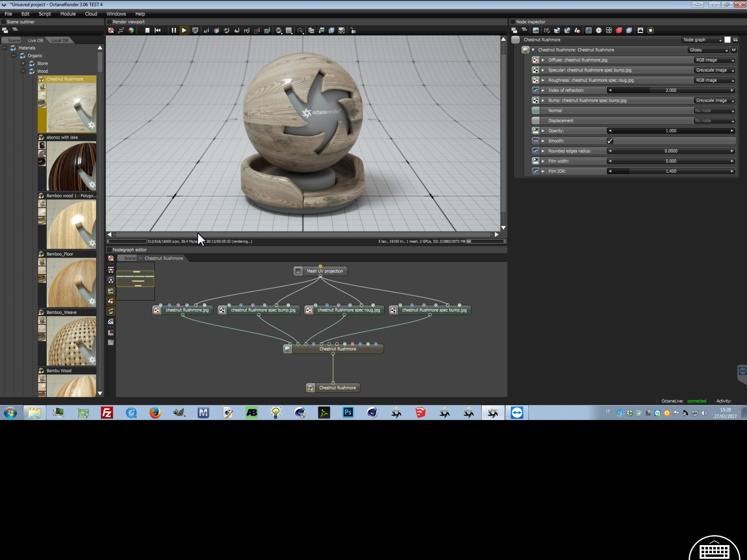
Task: Select the white balance picker tool
Action: pos(216,31)
